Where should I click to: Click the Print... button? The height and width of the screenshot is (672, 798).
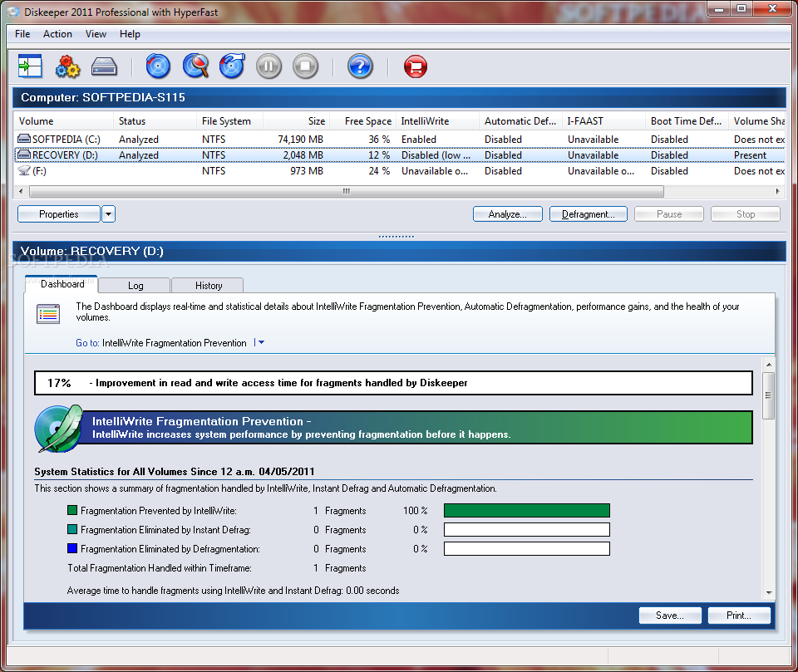click(x=738, y=616)
